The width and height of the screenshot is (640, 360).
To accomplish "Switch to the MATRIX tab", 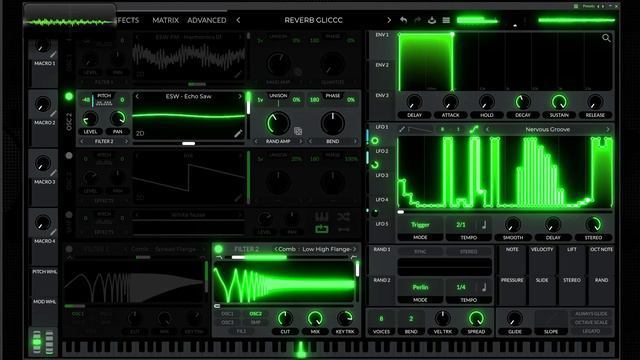I will pyautogui.click(x=165, y=20).
